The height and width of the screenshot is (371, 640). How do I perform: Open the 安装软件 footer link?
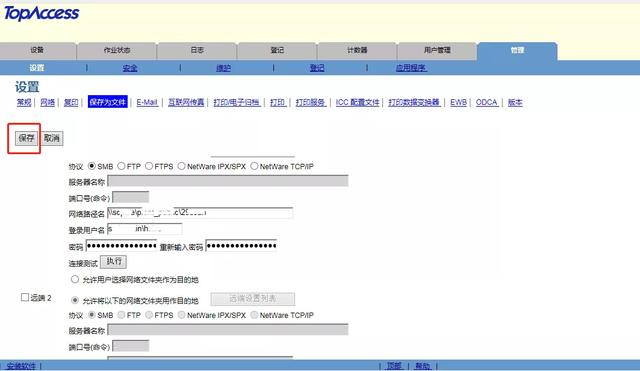click(21, 366)
